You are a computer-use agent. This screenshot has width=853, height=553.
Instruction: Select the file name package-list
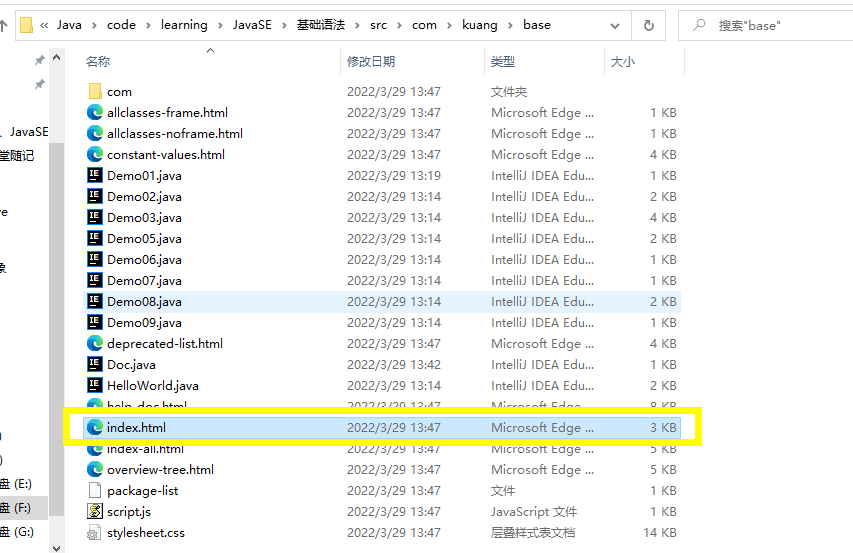[x=143, y=491]
